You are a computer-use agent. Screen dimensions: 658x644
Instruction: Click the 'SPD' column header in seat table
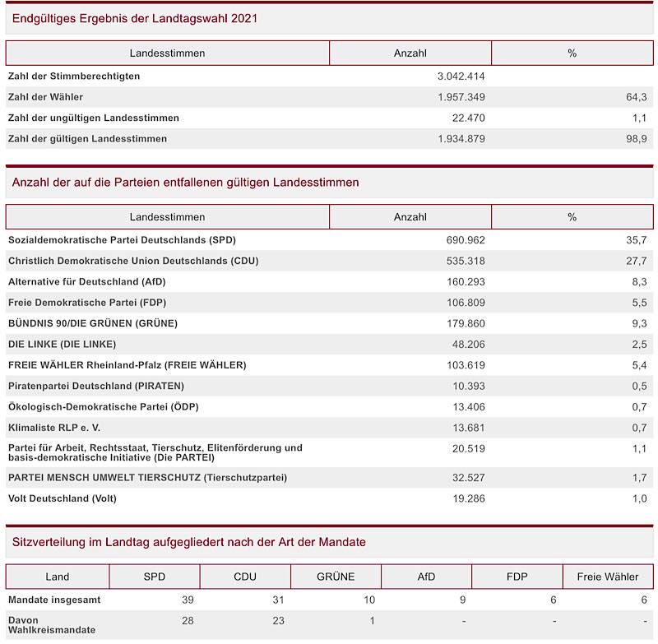(155, 577)
